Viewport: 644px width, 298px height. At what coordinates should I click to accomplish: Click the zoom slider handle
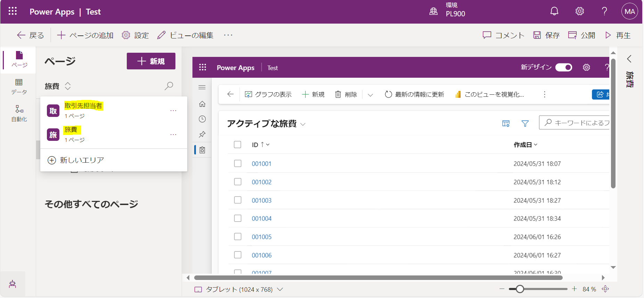click(x=520, y=289)
